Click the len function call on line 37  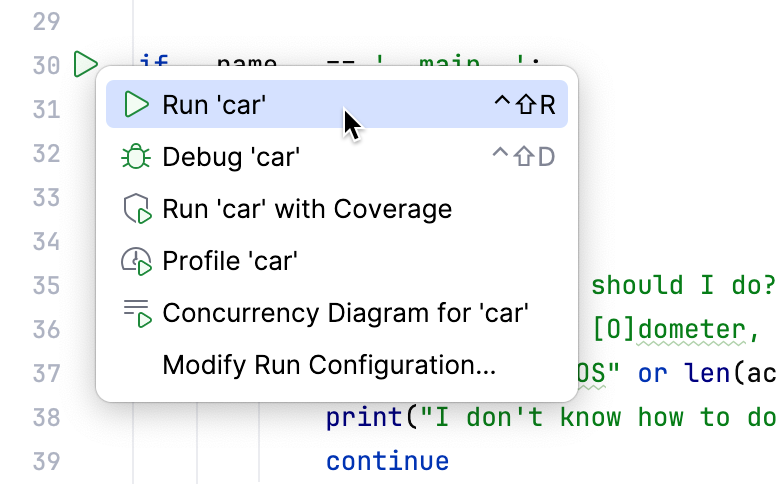(x=697, y=373)
